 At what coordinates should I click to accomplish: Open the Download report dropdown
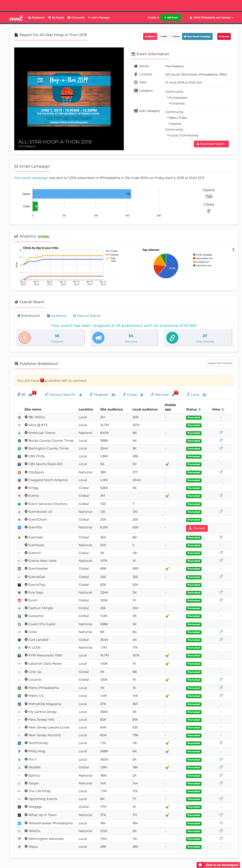pos(211,144)
